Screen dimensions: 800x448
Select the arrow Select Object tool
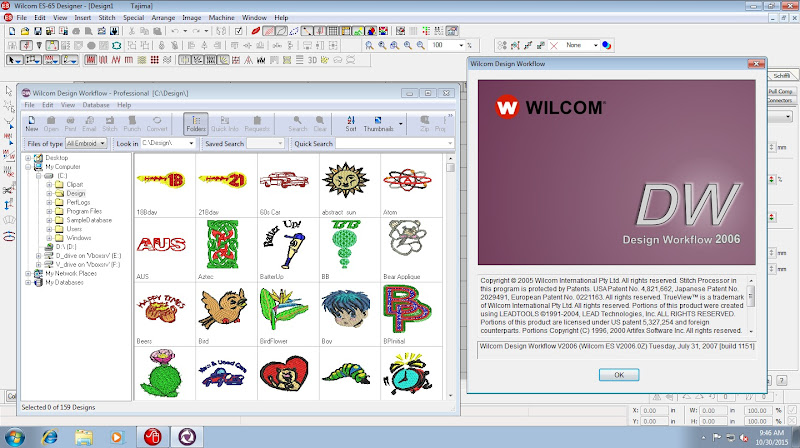click(x=14, y=60)
